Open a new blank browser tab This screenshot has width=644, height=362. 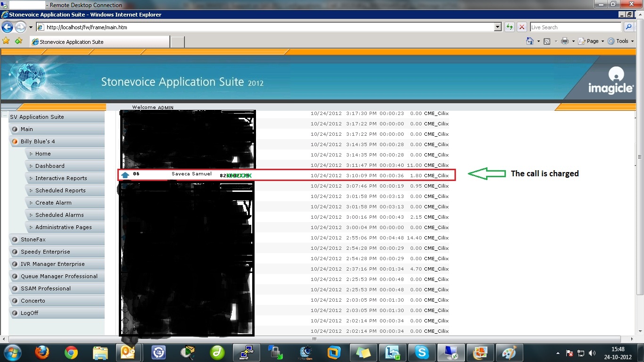coord(177,42)
